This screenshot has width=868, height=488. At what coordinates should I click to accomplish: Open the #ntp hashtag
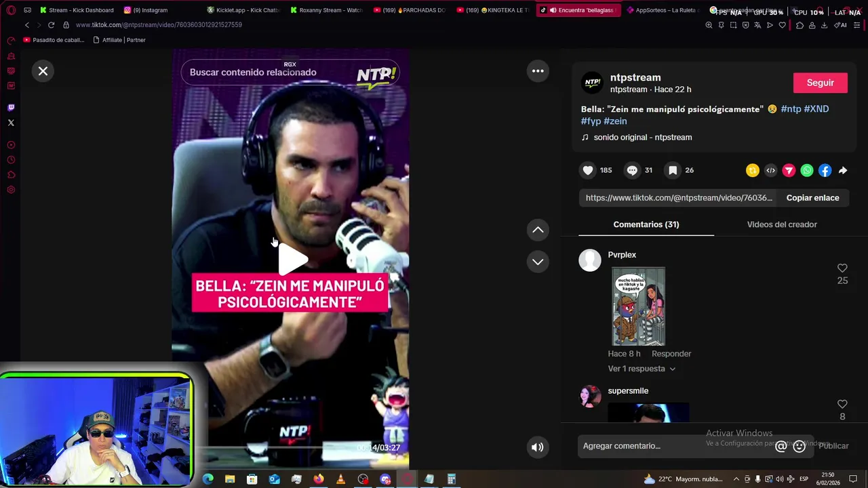(x=791, y=108)
